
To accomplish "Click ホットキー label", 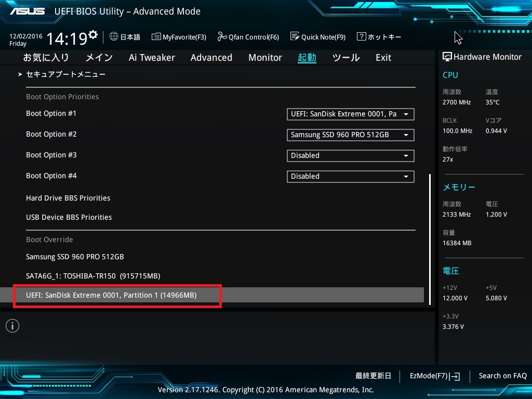I will (x=384, y=37).
